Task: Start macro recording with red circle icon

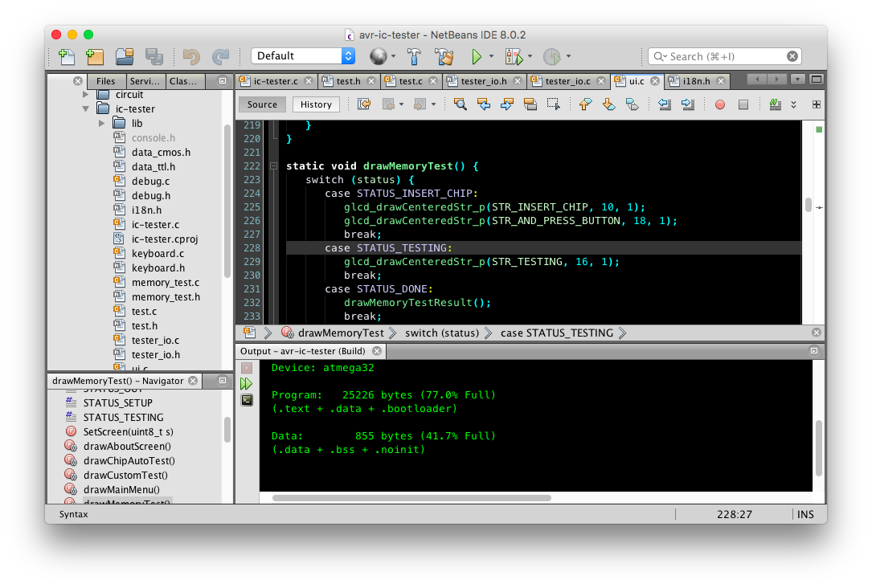Action: pyautogui.click(x=720, y=104)
